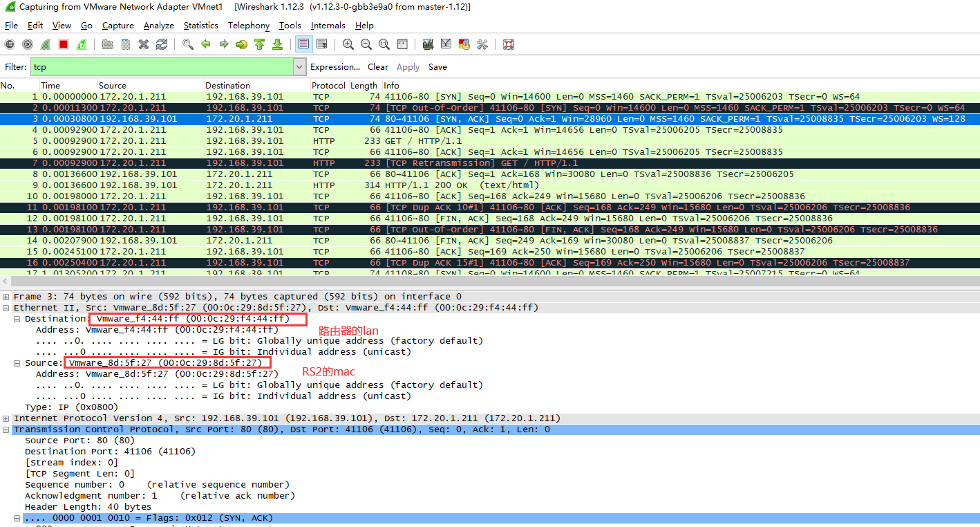Close this capture file (X icon)
980x527 pixels.
pyautogui.click(x=144, y=44)
